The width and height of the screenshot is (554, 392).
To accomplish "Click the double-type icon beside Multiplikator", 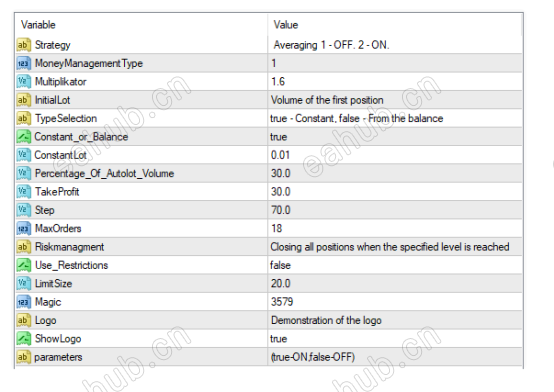I will click(x=23, y=82).
